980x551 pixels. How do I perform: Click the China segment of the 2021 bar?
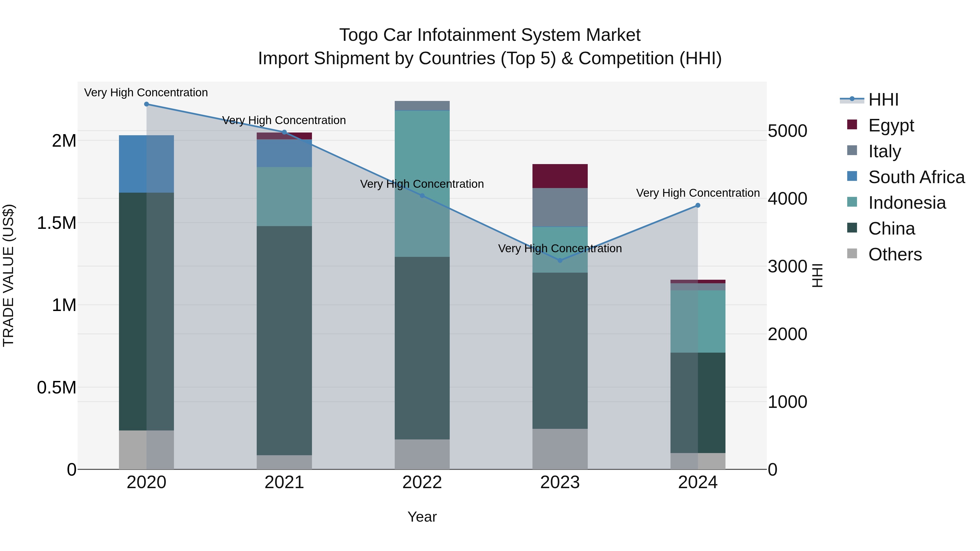coord(284,341)
